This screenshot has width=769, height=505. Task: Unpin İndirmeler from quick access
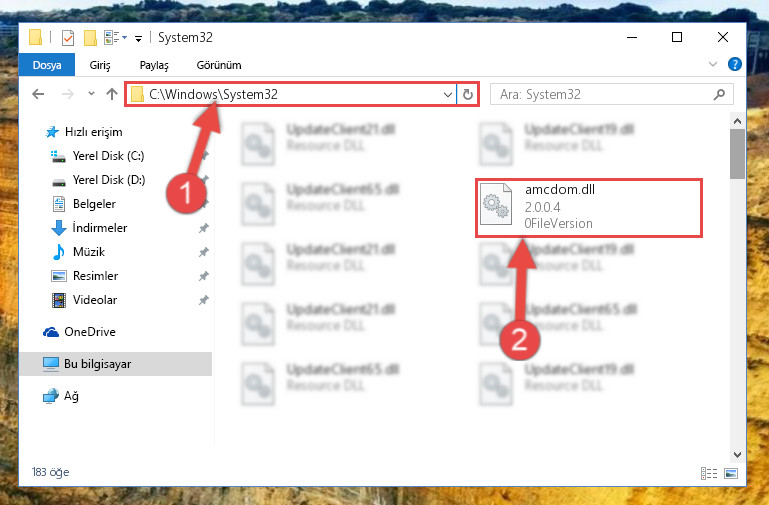point(204,228)
